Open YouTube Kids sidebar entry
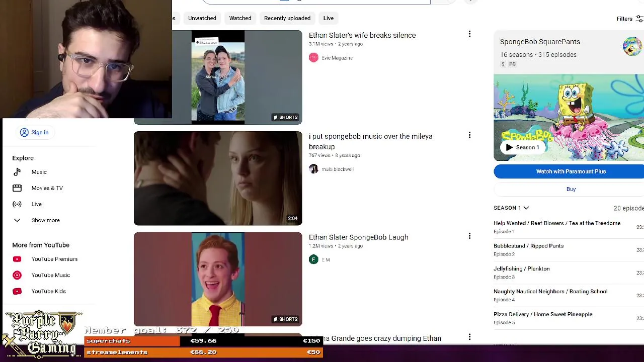The width and height of the screenshot is (644, 362). tap(49, 291)
